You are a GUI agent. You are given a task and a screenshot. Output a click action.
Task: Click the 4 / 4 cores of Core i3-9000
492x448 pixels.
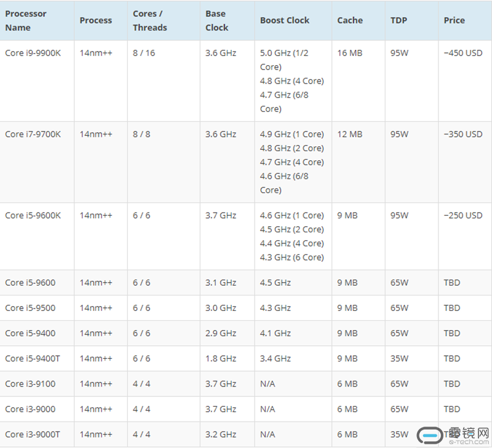(x=141, y=409)
